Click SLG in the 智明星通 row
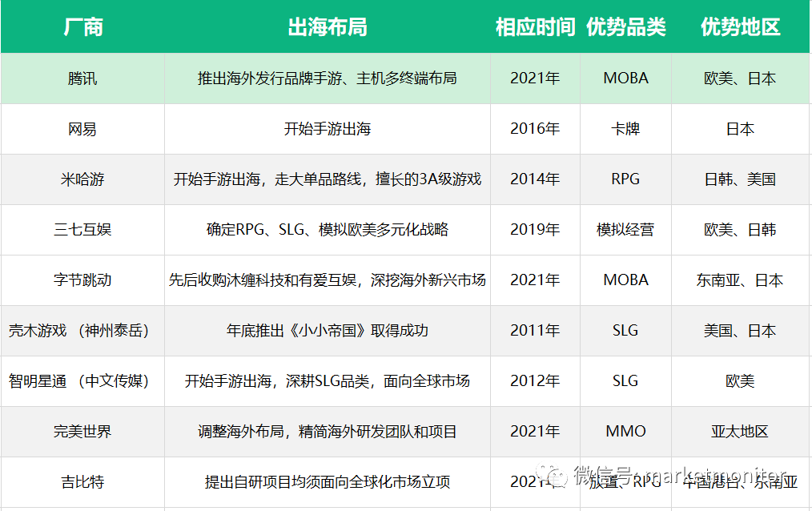This screenshot has height=511, width=812. point(625,381)
